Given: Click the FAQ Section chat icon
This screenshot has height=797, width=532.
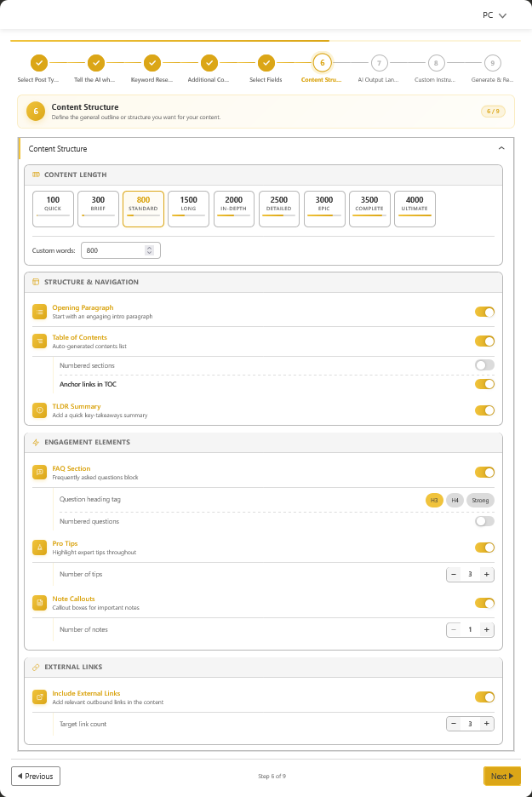Looking at the screenshot, I should coord(39,472).
